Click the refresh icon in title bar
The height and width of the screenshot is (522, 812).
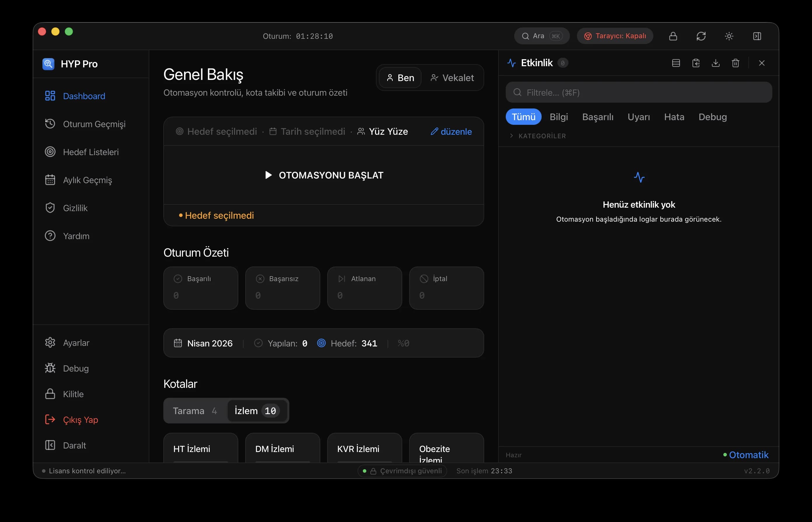pos(701,36)
